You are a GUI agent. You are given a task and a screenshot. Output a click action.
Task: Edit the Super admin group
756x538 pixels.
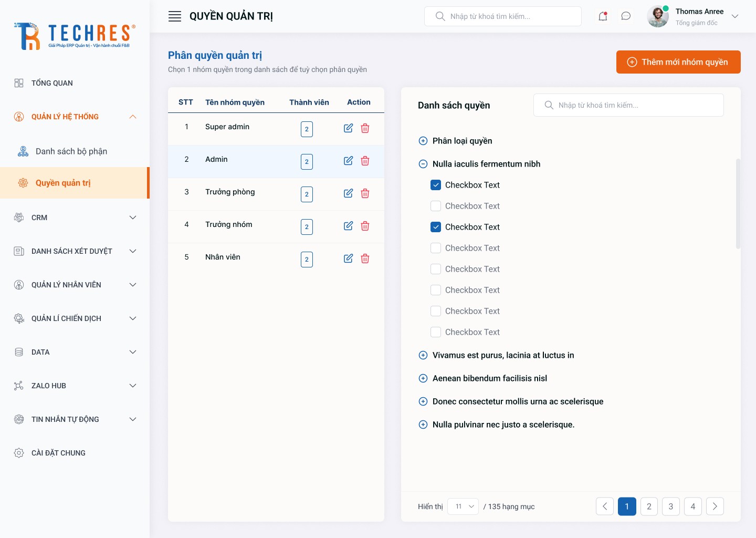pyautogui.click(x=348, y=128)
